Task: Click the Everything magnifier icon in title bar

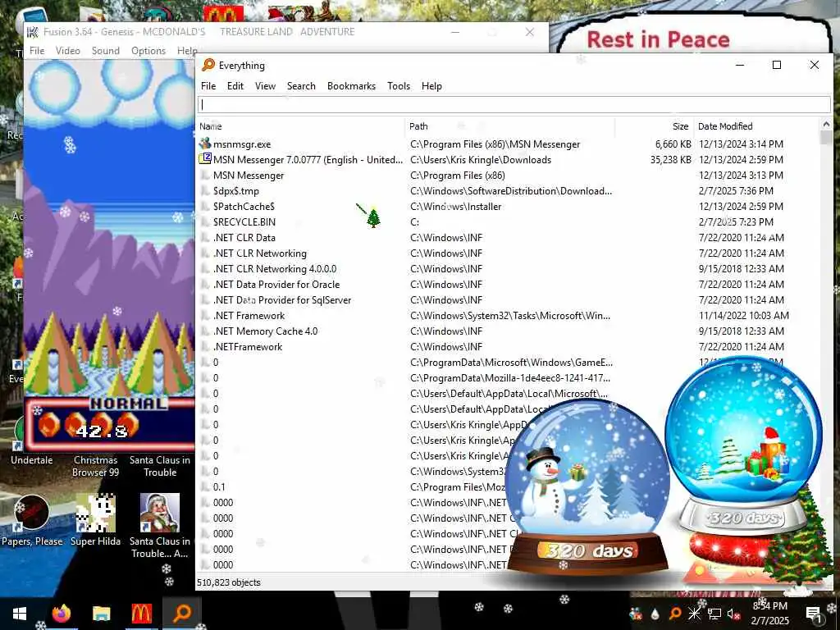Action: (x=208, y=65)
